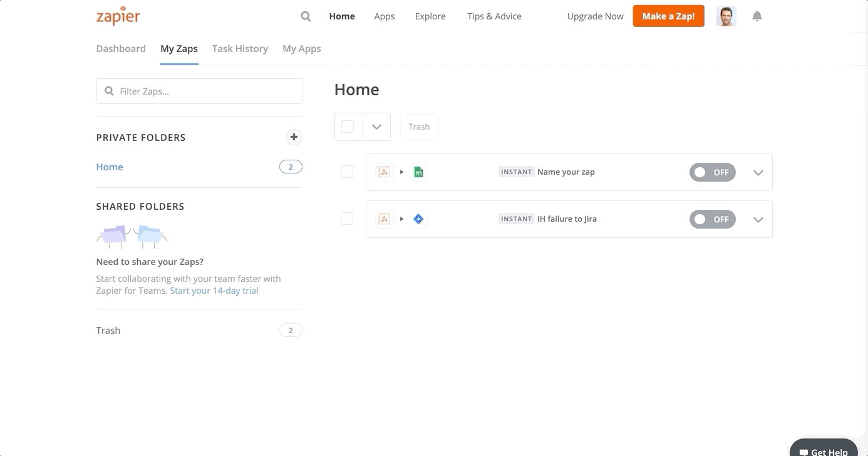Open the search magnifier icon
Image resolution: width=868 pixels, height=456 pixels.
click(x=306, y=16)
